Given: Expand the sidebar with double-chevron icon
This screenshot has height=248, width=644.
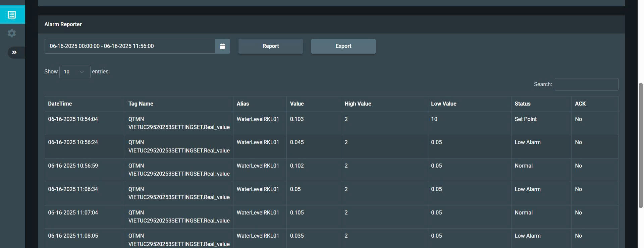Looking at the screenshot, I should click(14, 52).
